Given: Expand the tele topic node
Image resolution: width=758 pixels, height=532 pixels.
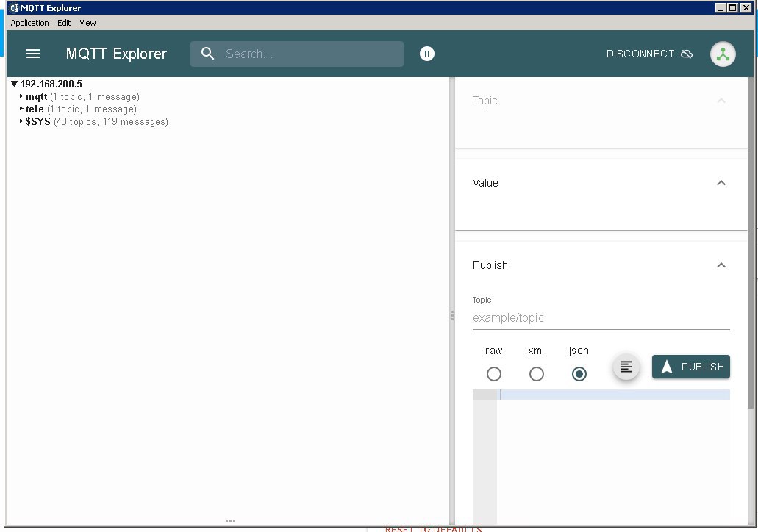Looking at the screenshot, I should [x=22, y=109].
